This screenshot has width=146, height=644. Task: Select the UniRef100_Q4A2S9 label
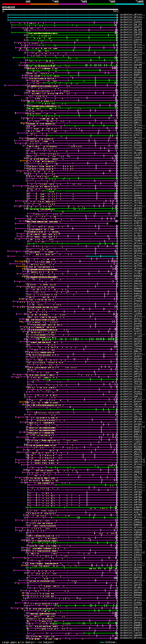pyautogui.click(x=131, y=50)
